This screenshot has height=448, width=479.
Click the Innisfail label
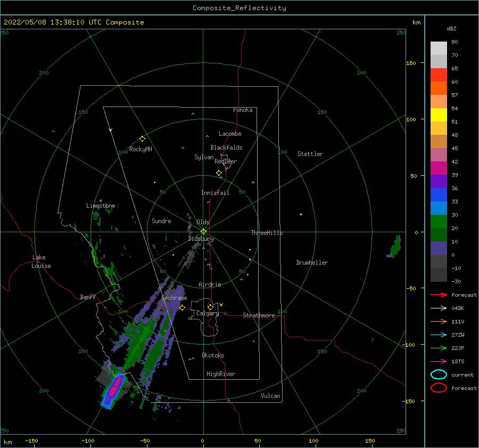pos(215,193)
